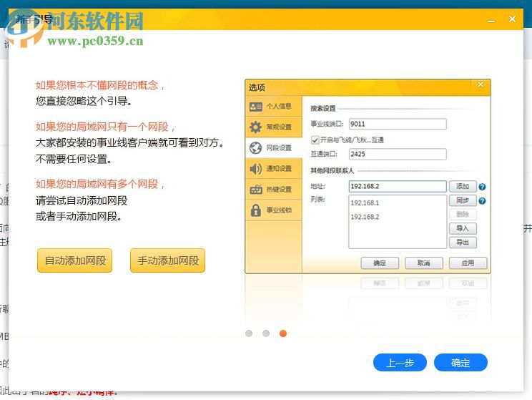Open 热键设置 tab in options preview
The height and width of the screenshot is (400, 532).
(x=273, y=189)
